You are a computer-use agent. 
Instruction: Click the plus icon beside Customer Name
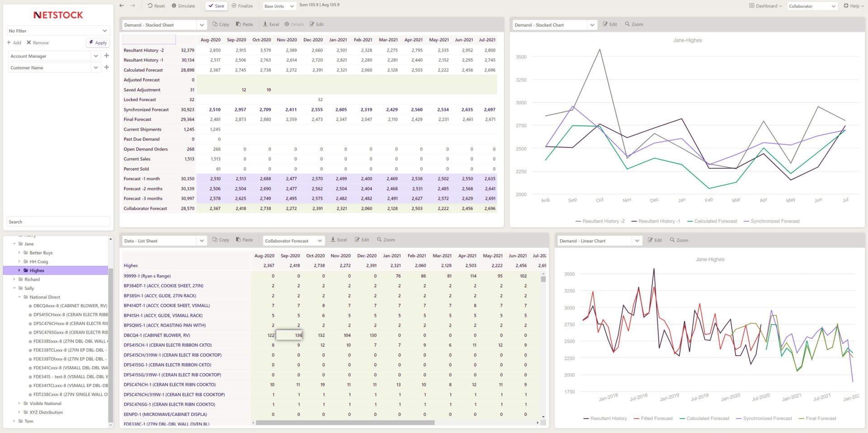pos(107,67)
